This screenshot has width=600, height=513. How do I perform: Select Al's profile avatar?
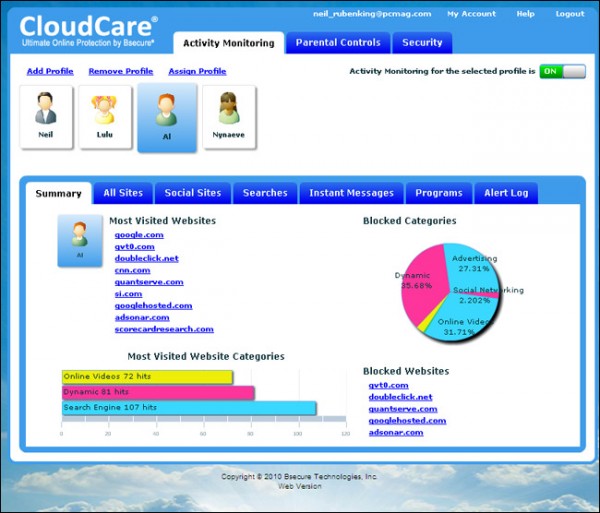click(x=167, y=118)
